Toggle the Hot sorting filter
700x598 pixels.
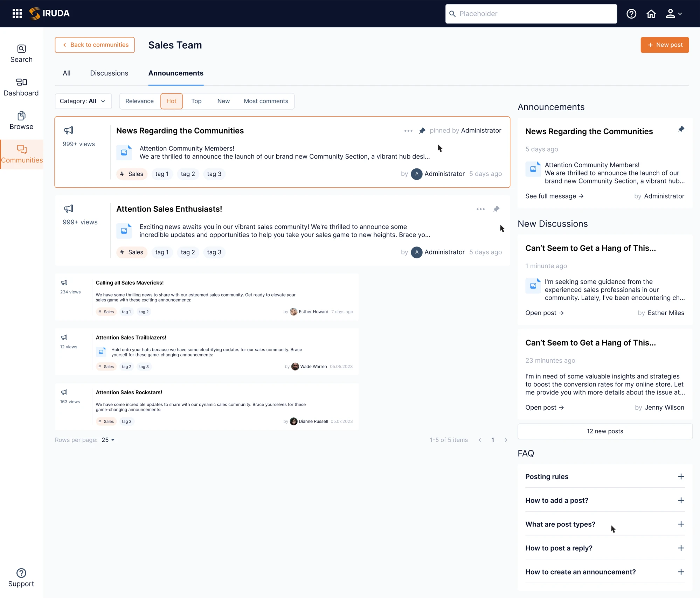(171, 101)
